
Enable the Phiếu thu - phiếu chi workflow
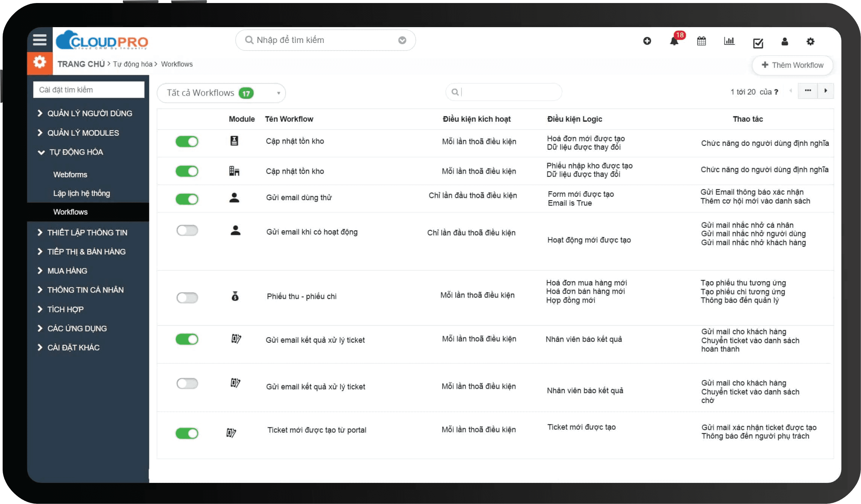[187, 297]
